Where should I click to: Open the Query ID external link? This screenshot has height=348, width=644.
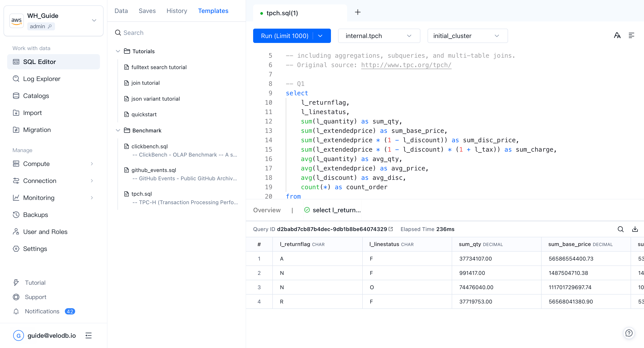[390, 229]
